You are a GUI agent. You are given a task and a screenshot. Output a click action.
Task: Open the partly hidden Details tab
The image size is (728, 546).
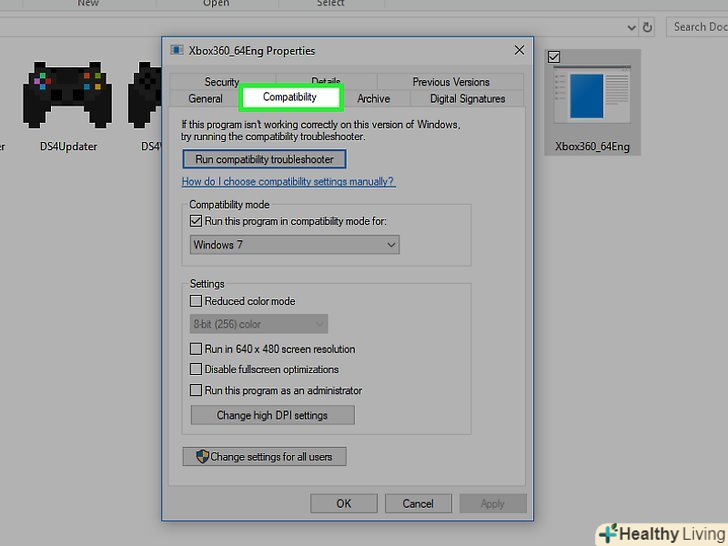point(326,80)
